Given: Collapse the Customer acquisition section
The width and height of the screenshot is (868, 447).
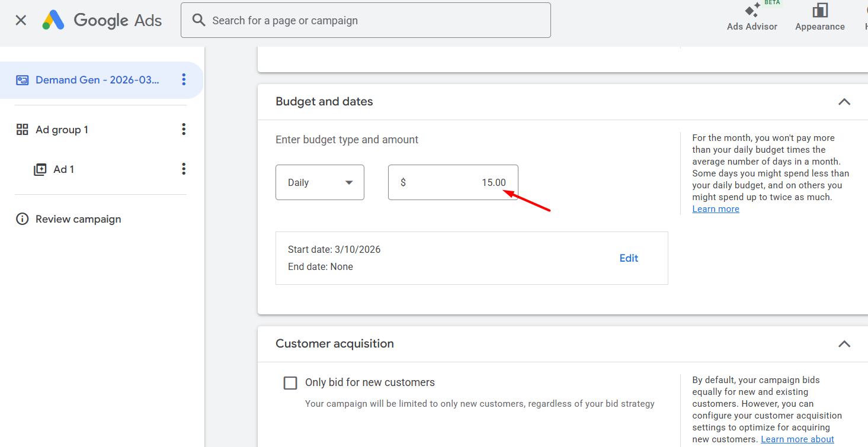Looking at the screenshot, I should pos(844,344).
